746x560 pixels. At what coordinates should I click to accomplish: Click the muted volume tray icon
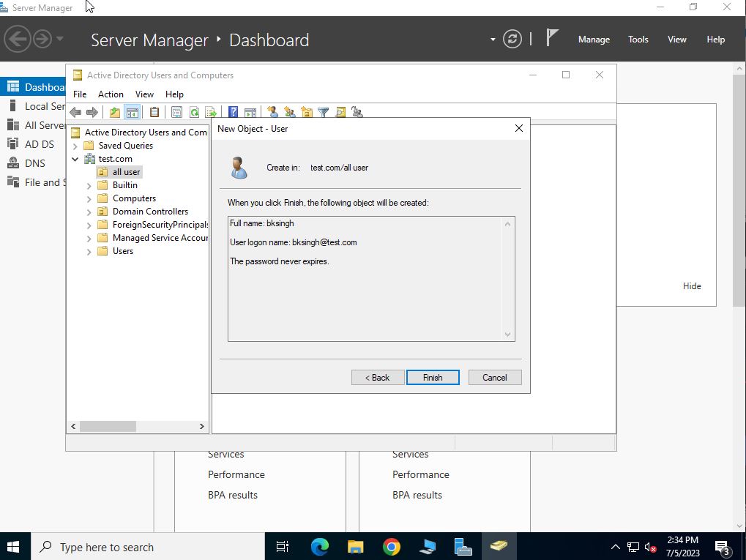click(x=650, y=547)
